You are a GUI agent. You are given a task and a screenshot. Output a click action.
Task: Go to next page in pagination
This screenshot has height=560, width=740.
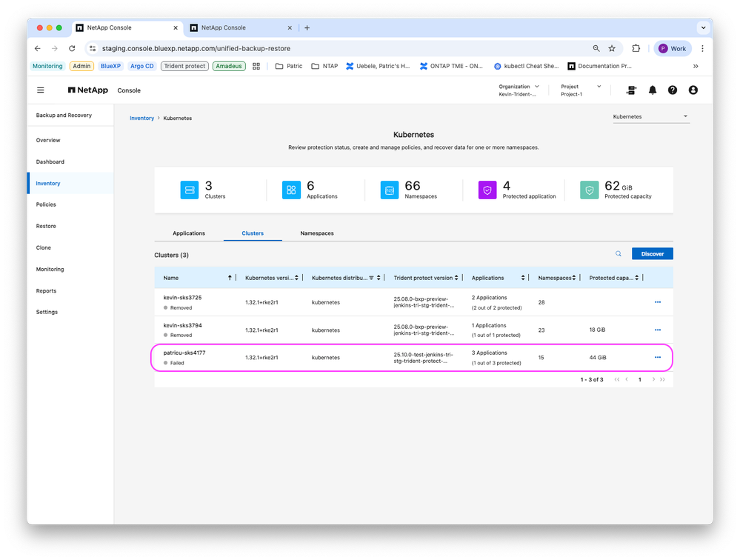coord(653,379)
